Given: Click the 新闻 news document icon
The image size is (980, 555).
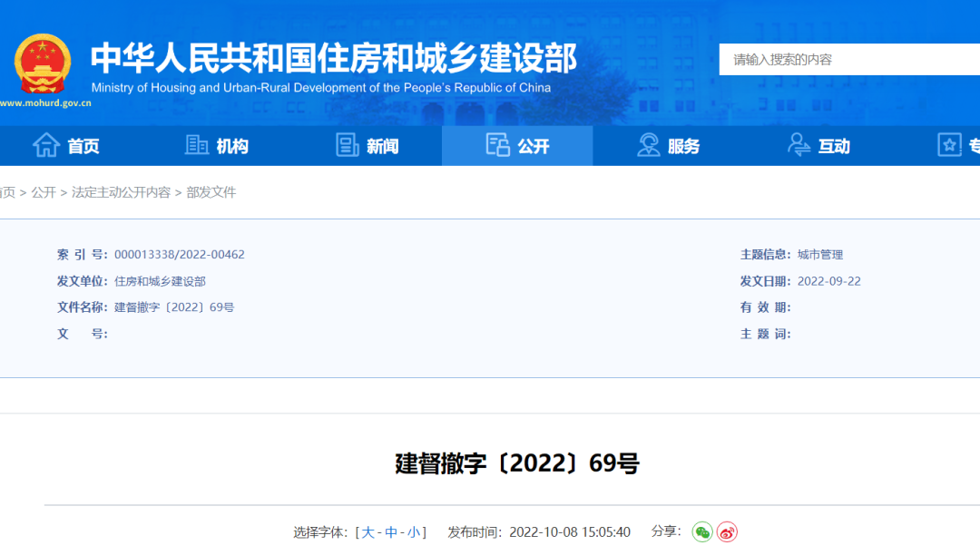Looking at the screenshot, I should pyautogui.click(x=346, y=145).
